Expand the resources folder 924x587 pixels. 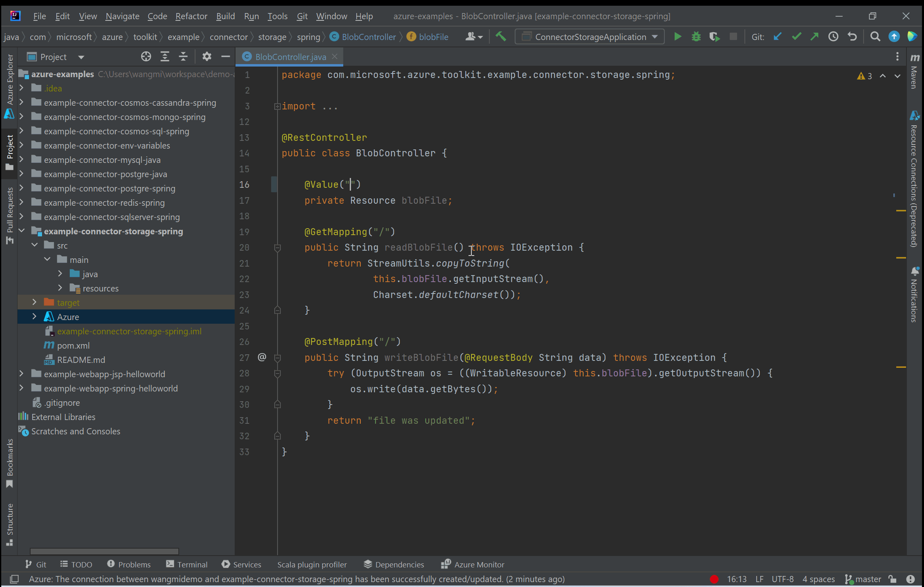60,288
